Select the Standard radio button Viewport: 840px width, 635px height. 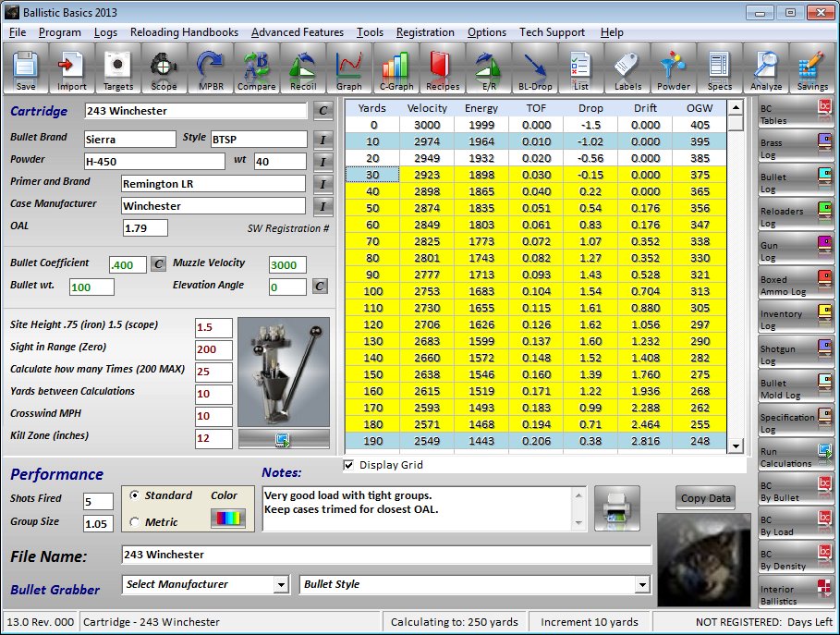coord(136,495)
